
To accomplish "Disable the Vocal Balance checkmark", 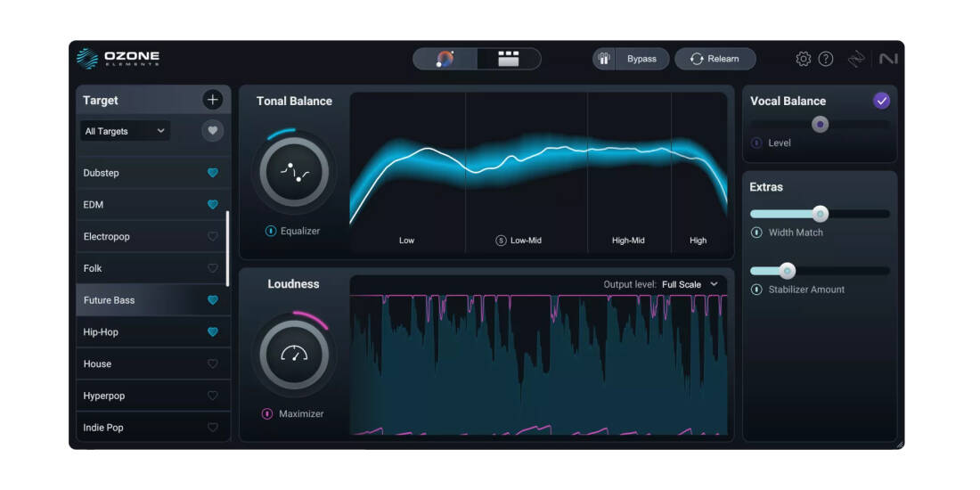I will click(x=881, y=101).
